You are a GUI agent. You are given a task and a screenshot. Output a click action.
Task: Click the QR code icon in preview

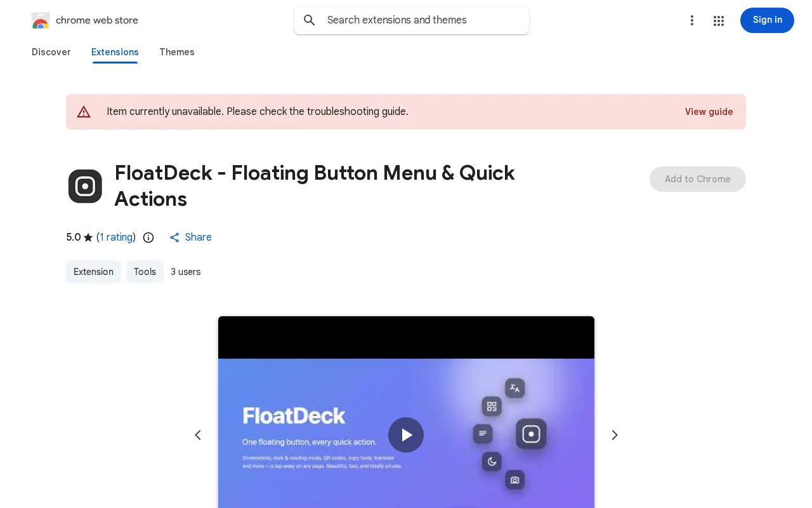[x=492, y=406]
